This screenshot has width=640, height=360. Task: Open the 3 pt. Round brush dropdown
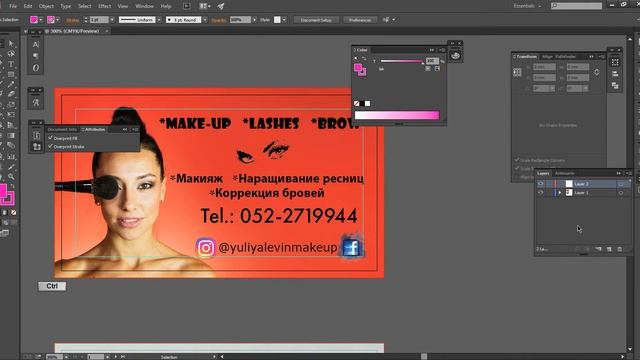(205, 20)
